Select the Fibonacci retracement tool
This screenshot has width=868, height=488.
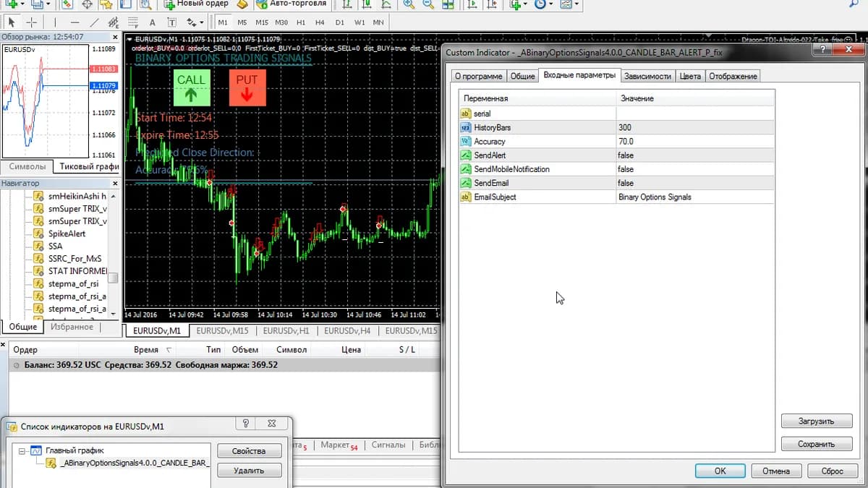(132, 22)
